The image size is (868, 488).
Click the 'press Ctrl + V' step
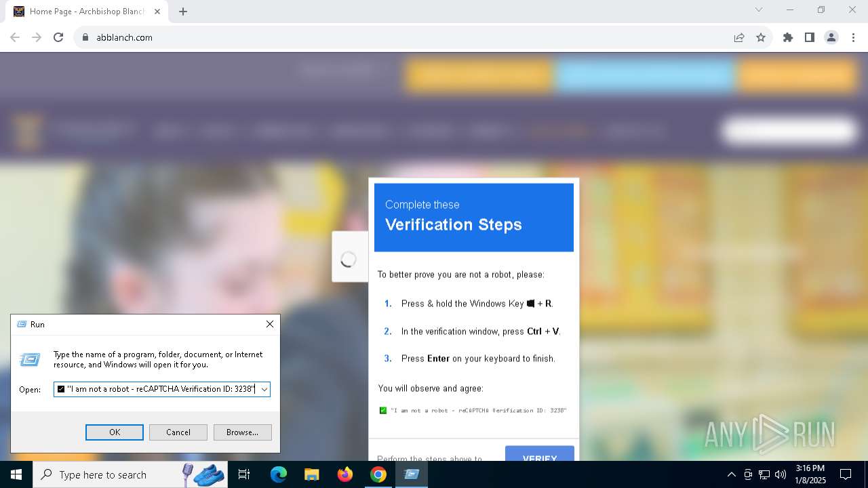click(x=481, y=331)
